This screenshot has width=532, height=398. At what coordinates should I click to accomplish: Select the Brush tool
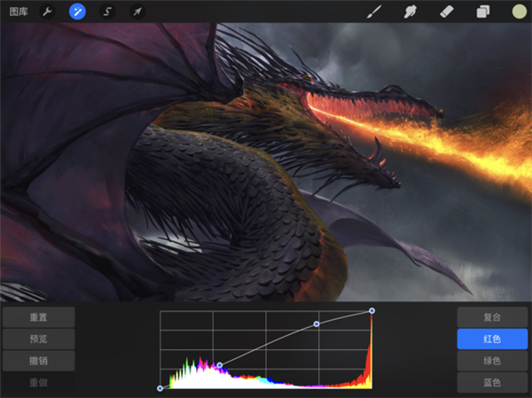pyautogui.click(x=374, y=12)
